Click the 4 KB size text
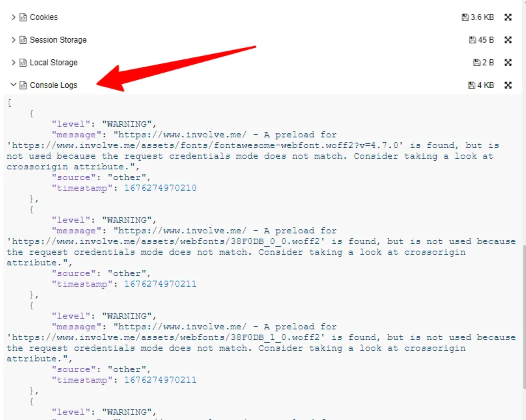 pos(486,85)
